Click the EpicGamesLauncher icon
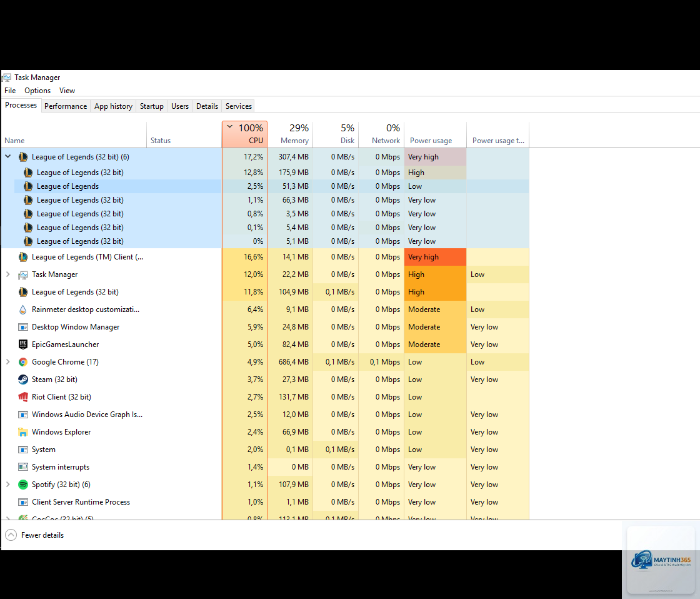 click(23, 345)
